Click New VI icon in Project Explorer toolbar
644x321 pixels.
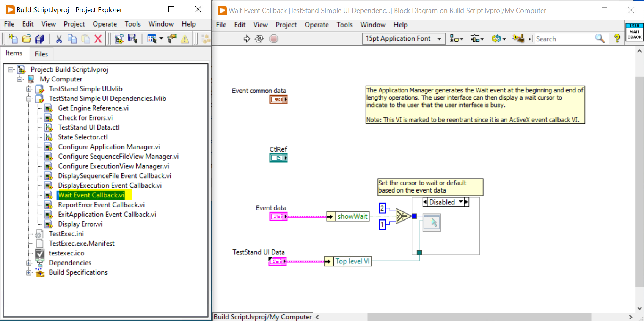[x=13, y=39]
